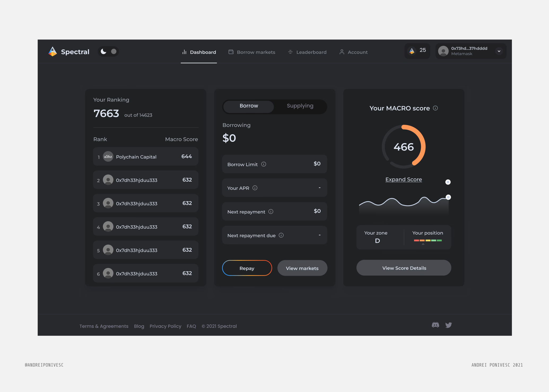Open the Blog footer link
The width and height of the screenshot is (549, 392).
(x=139, y=326)
